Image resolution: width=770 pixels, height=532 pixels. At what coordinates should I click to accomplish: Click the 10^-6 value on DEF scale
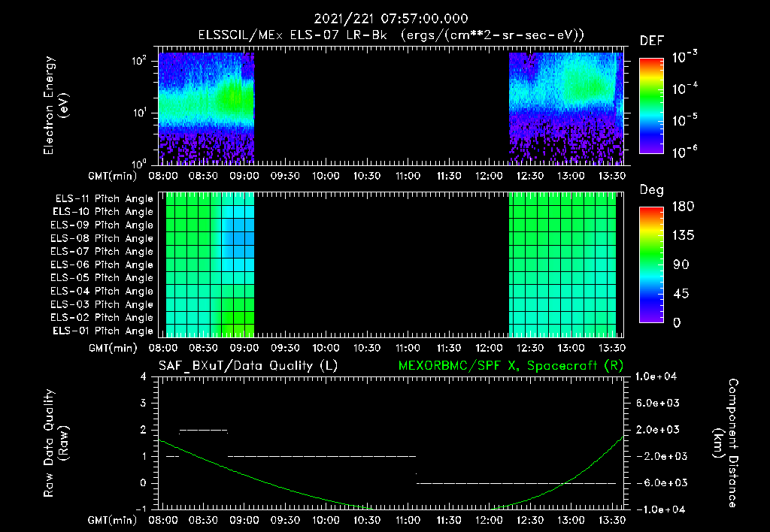[684, 151]
